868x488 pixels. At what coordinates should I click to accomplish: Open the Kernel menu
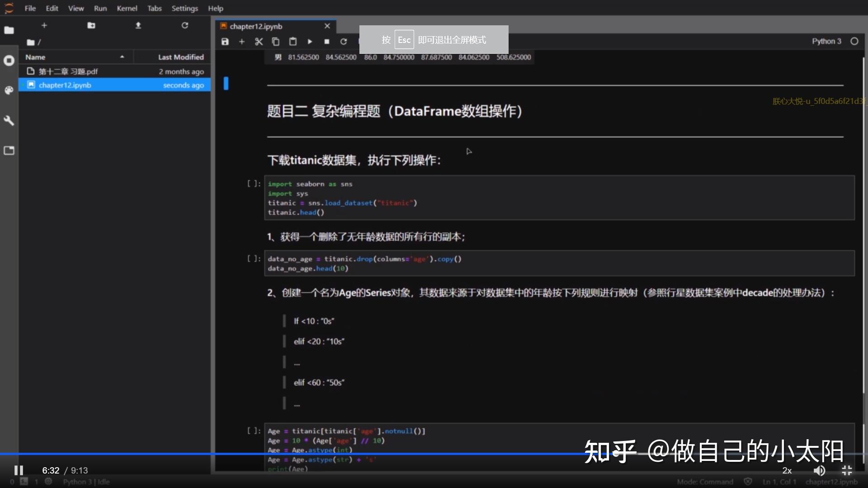click(127, 8)
